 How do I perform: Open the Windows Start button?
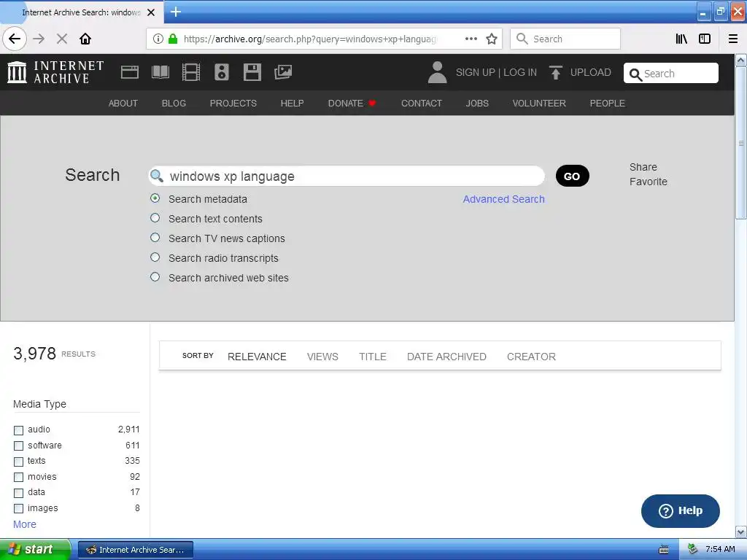35,550
